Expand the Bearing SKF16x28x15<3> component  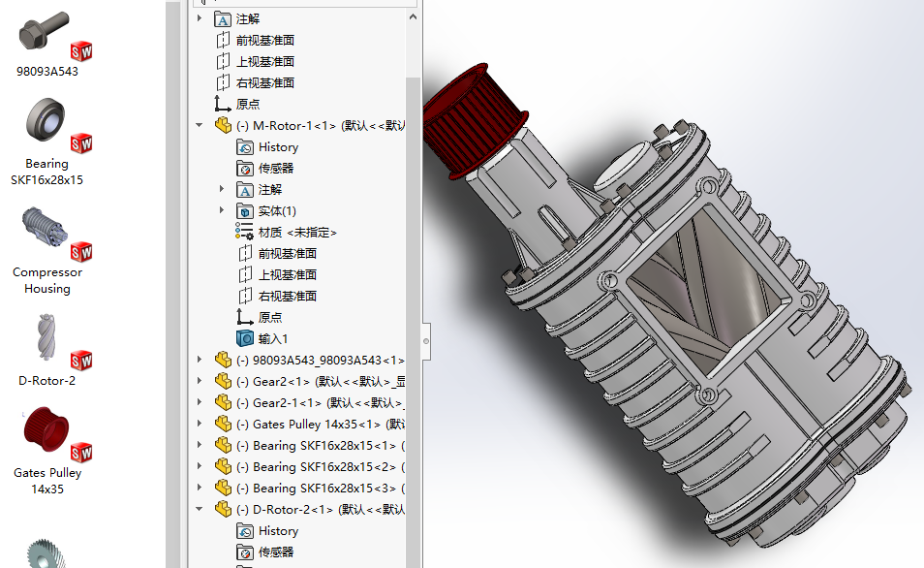tap(200, 488)
